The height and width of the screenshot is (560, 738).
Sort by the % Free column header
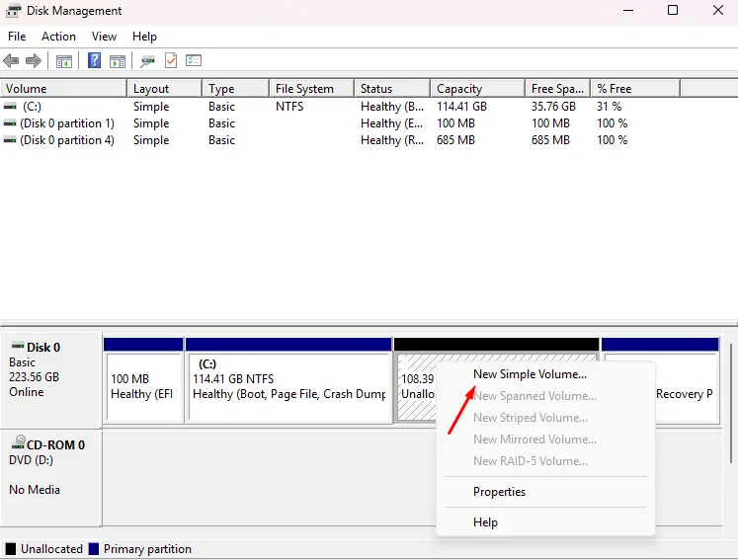(x=635, y=89)
